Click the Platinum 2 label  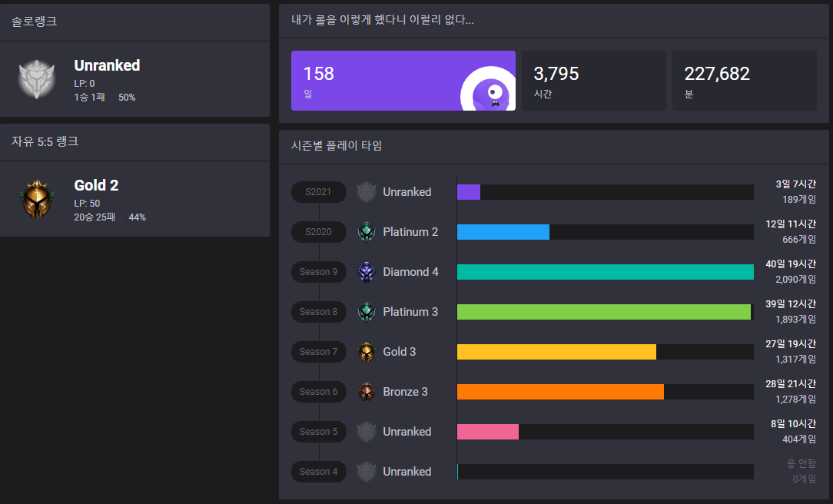click(x=410, y=232)
